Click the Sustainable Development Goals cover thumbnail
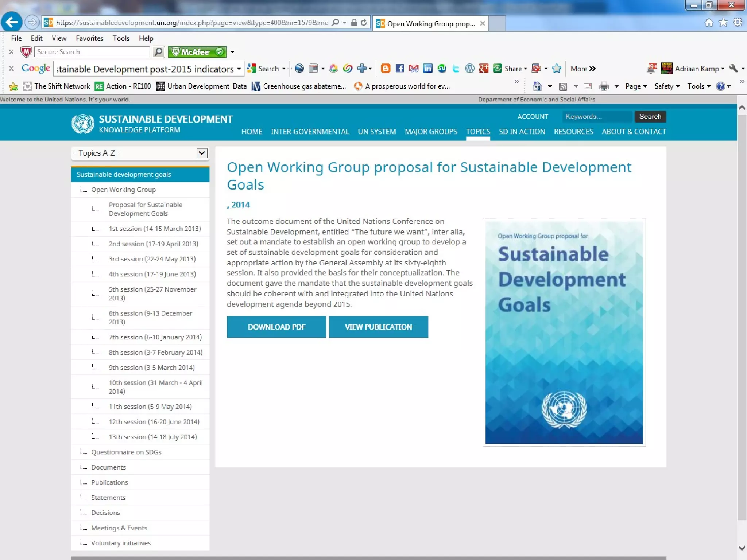747x560 pixels. click(564, 332)
